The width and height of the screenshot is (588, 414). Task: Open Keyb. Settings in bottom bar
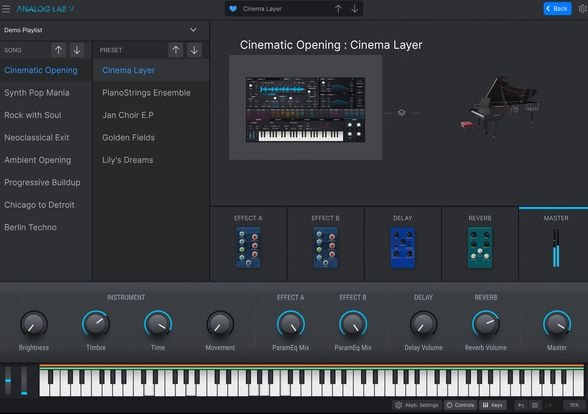click(x=417, y=405)
